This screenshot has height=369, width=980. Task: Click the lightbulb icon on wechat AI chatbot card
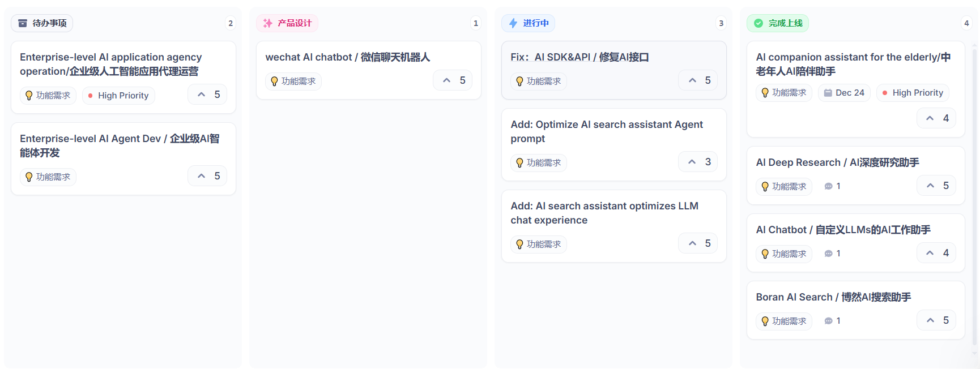274,81
